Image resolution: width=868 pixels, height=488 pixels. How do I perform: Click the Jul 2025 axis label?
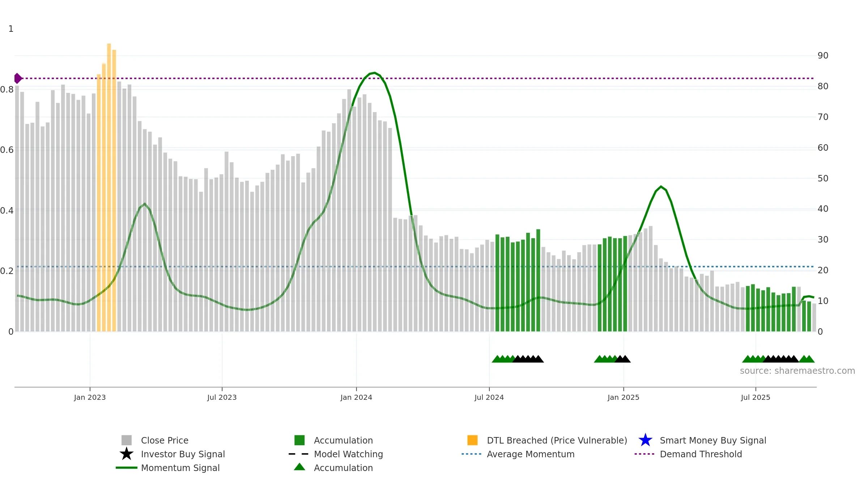(756, 398)
